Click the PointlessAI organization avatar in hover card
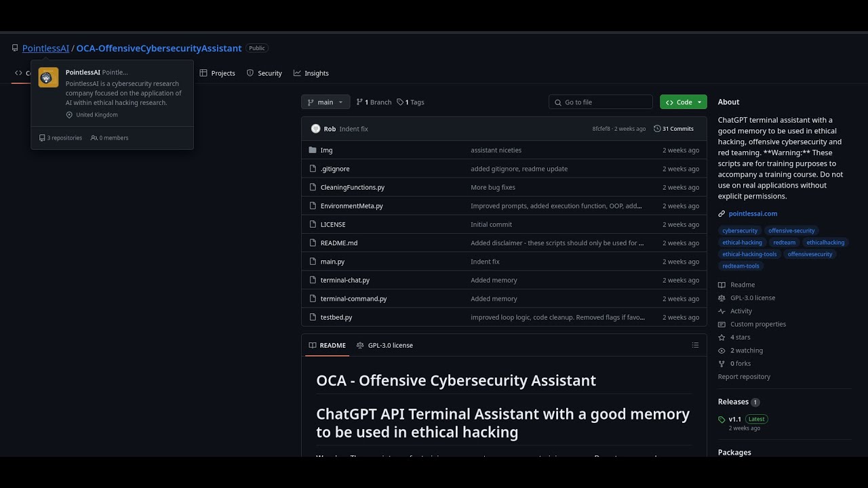 [48, 77]
